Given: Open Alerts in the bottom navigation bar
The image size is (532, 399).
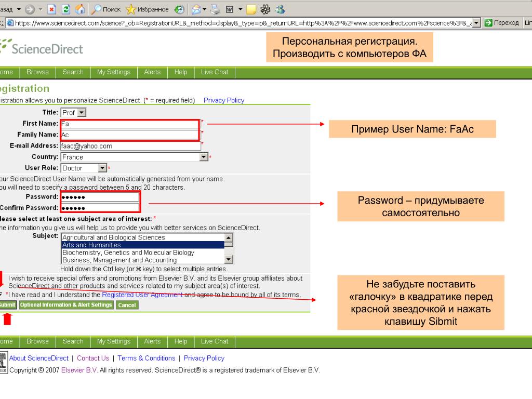Looking at the screenshot, I should tap(152, 341).
